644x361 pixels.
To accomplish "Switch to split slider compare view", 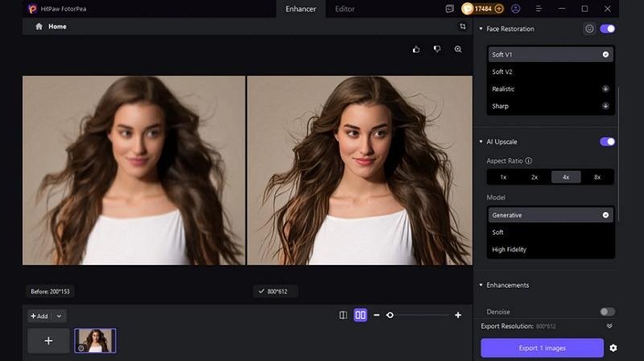I will tap(343, 315).
